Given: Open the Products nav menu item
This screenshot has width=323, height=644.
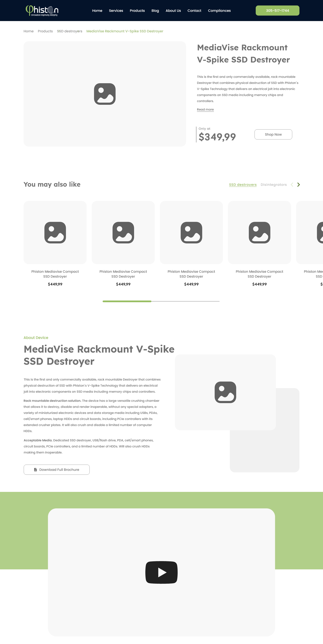Looking at the screenshot, I should [x=137, y=11].
